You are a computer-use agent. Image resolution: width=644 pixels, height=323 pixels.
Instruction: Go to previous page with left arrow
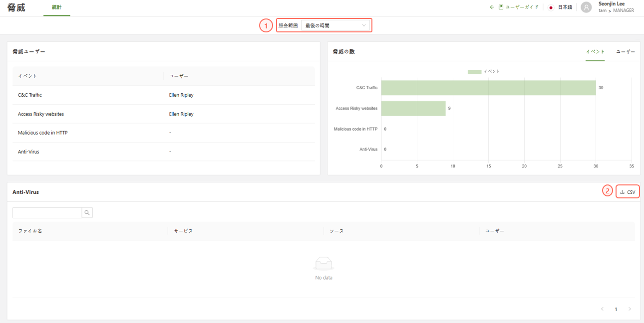point(602,309)
